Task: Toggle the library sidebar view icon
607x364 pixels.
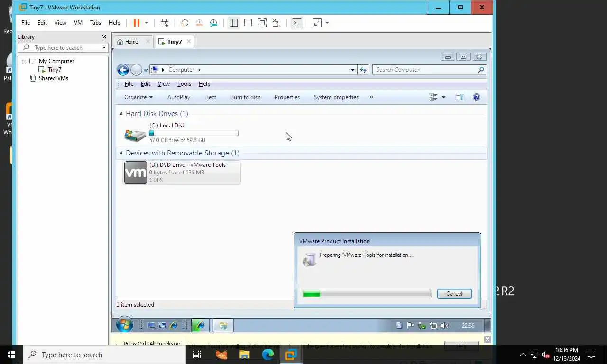Action: click(233, 23)
